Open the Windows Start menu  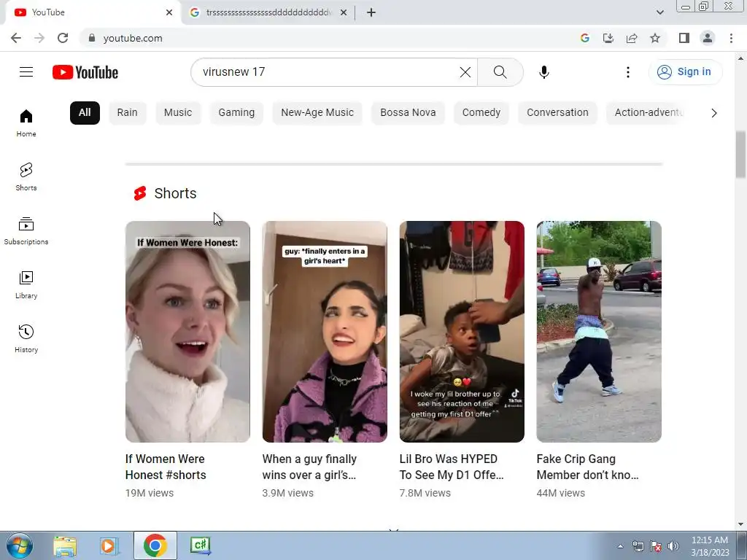coord(20,545)
